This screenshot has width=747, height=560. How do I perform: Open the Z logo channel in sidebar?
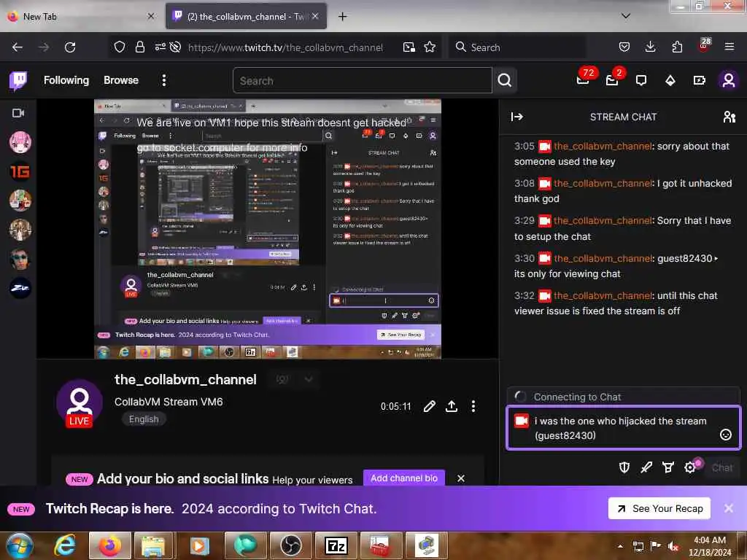point(20,287)
